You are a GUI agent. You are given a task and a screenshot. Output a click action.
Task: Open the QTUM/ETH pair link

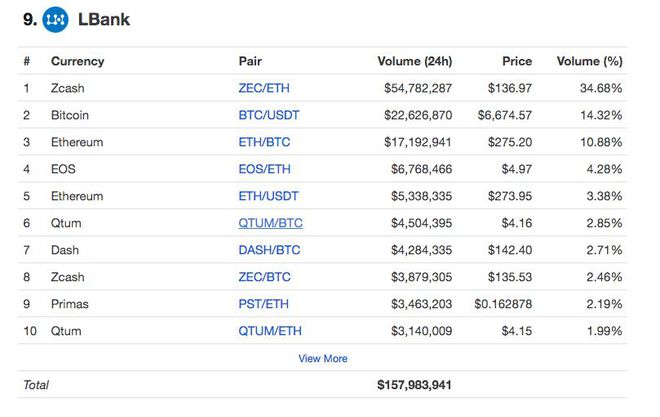click(270, 331)
